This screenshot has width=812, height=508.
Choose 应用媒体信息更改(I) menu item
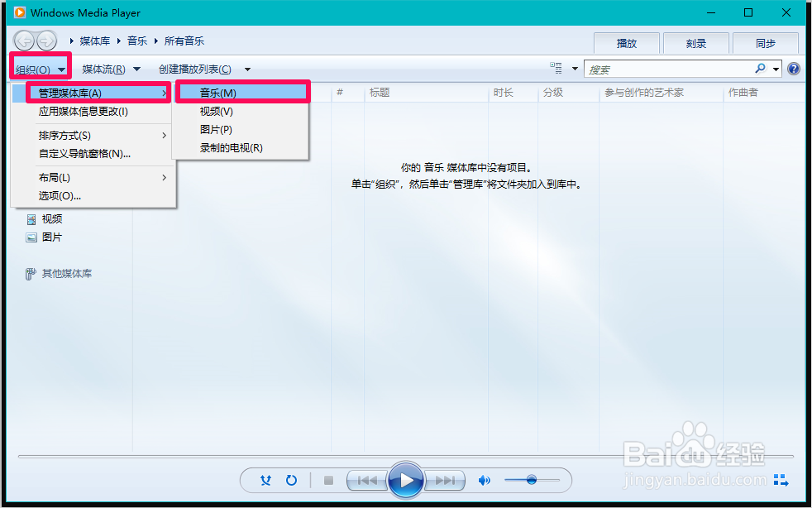pyautogui.click(x=93, y=112)
